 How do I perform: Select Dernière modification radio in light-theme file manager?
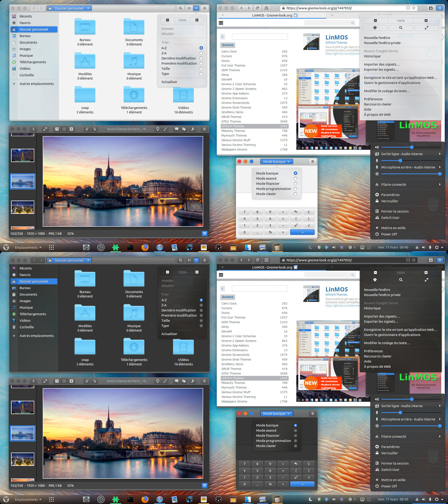coord(201,58)
